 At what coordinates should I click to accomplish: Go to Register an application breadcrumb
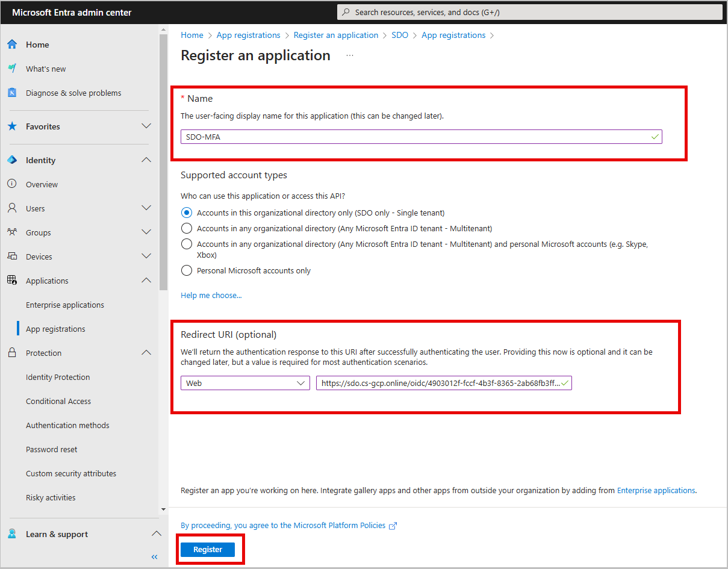[336, 36]
